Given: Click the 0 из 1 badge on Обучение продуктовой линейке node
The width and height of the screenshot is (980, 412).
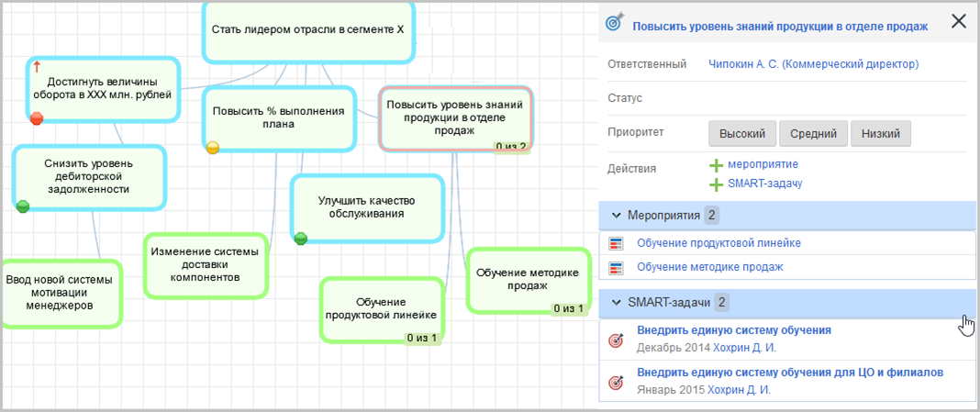Looking at the screenshot, I should click(424, 339).
